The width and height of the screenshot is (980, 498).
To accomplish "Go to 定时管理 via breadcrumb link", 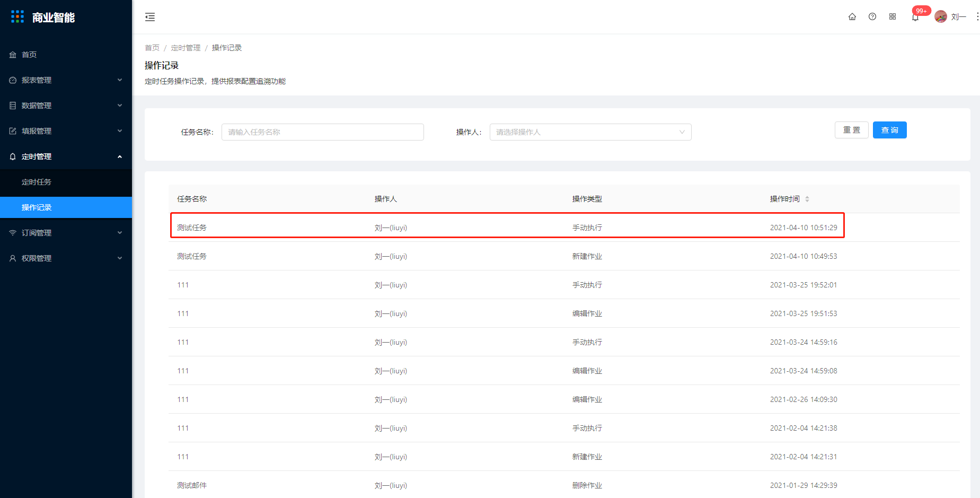I will [x=186, y=48].
